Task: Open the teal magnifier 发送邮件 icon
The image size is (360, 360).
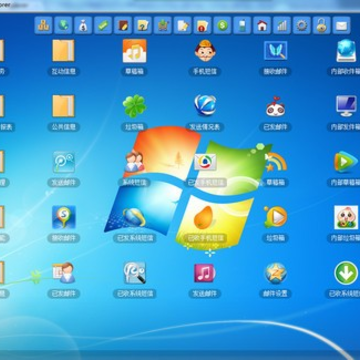Action: (x=64, y=162)
